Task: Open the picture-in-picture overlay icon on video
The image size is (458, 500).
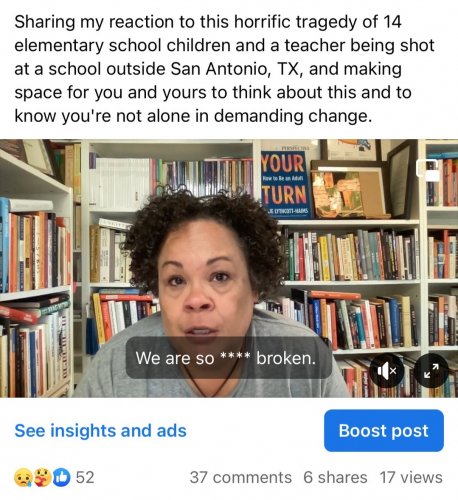Action: 427,170
